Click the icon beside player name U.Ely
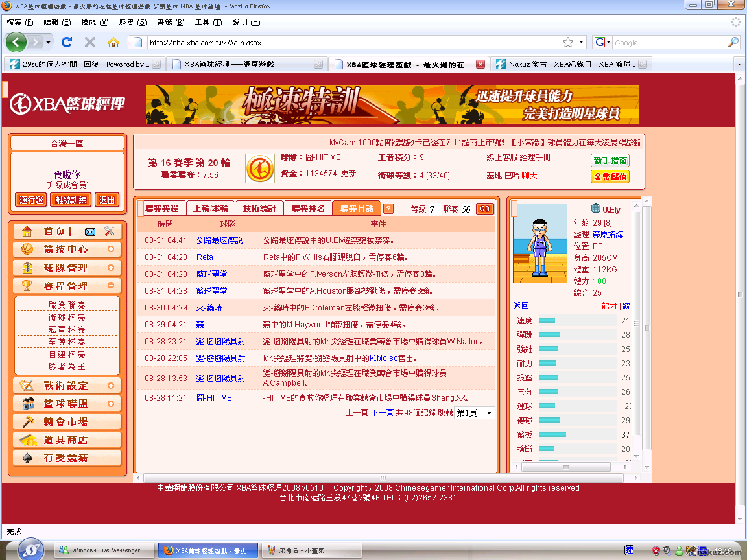The height and width of the screenshot is (560, 747). [x=595, y=208]
